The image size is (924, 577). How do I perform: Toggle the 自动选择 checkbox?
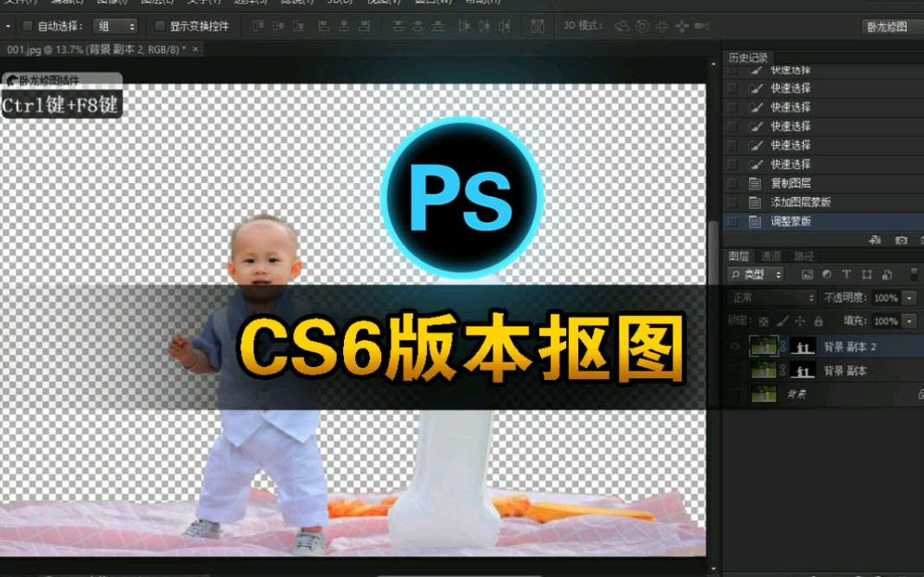pos(27,26)
